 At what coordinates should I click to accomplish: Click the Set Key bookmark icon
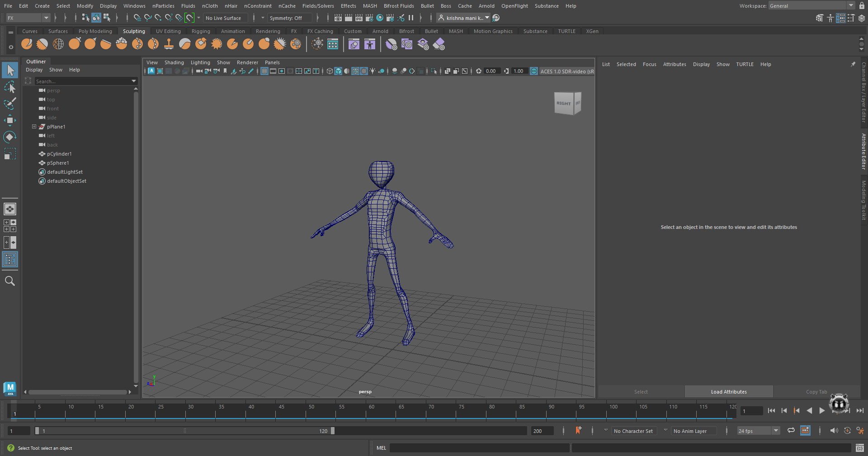(x=578, y=431)
